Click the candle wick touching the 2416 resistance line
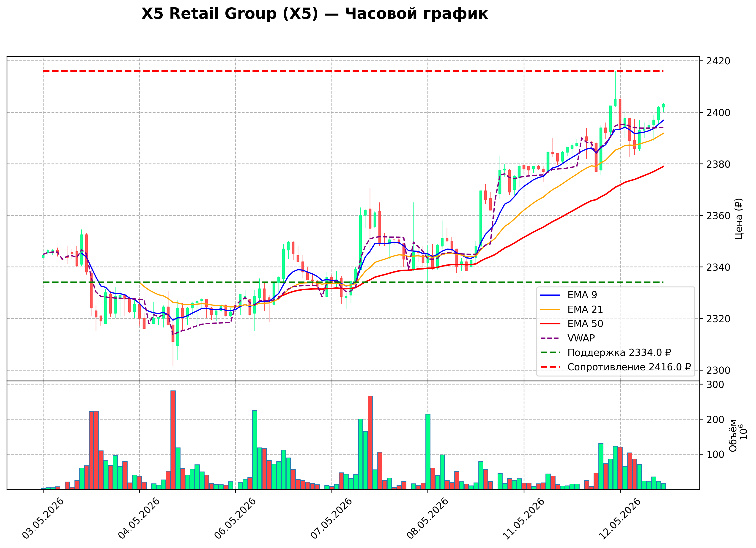 click(615, 85)
